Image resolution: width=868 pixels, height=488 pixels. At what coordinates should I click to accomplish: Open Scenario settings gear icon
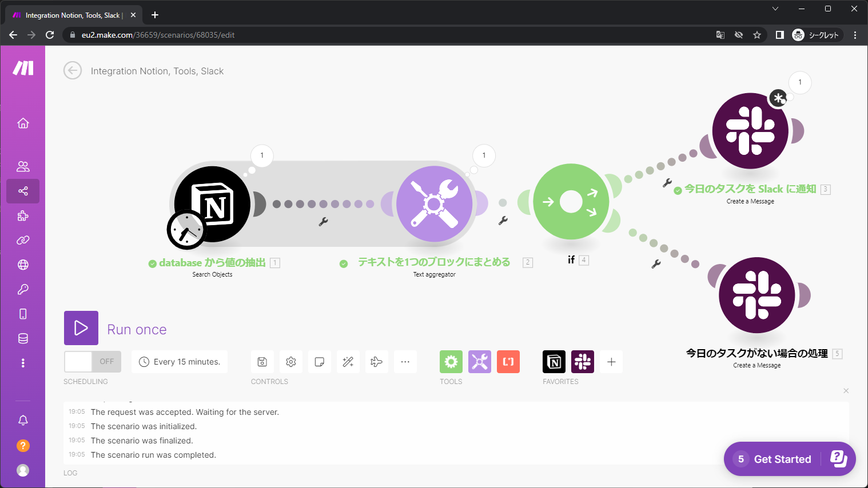(290, 362)
